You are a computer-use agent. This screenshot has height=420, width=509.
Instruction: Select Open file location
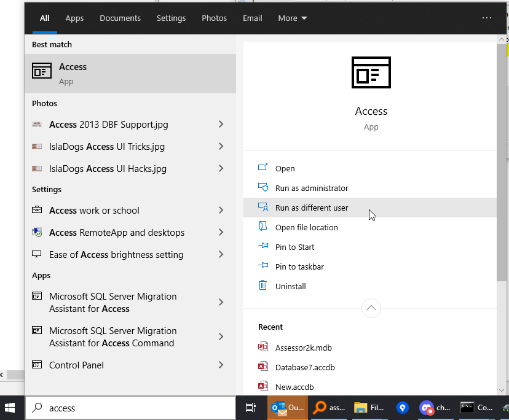pyautogui.click(x=369, y=227)
